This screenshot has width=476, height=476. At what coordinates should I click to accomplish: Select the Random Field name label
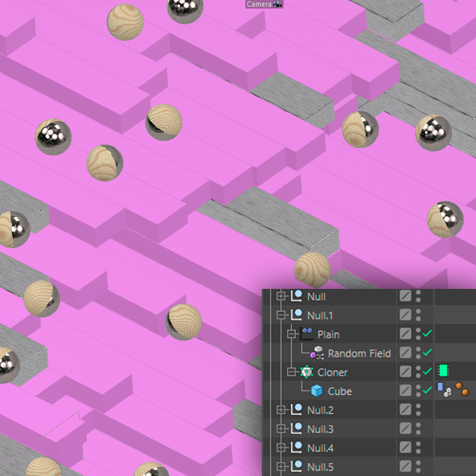(360, 353)
